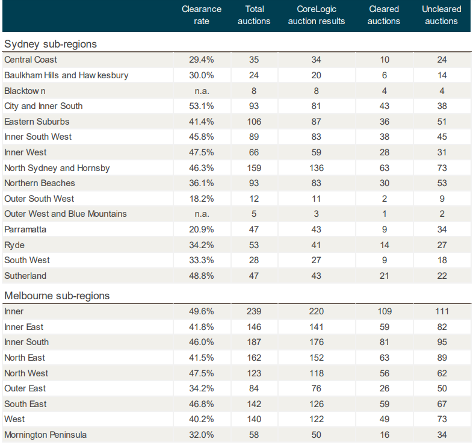Click the Clearance rate column header
The image size is (476, 448).
coord(202,15)
